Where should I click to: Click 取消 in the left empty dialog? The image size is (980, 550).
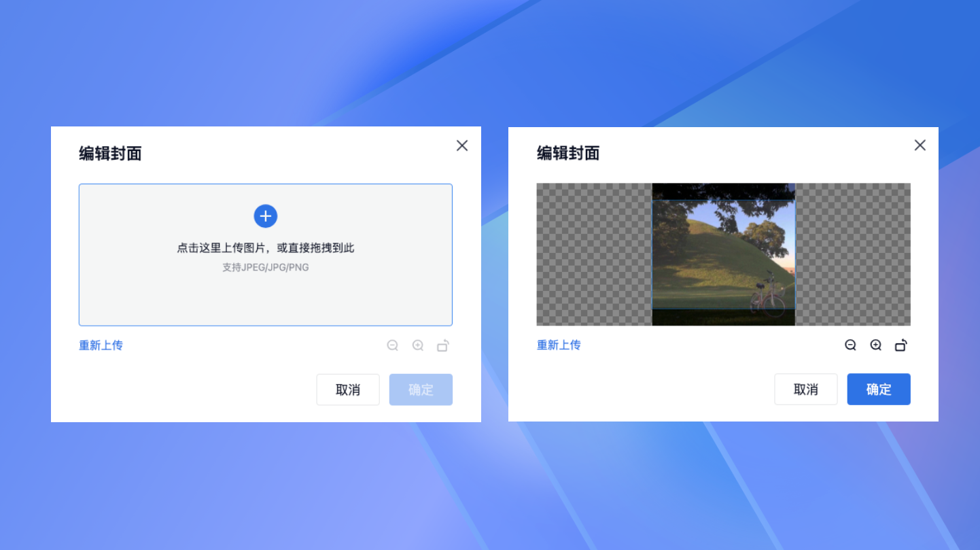(348, 390)
